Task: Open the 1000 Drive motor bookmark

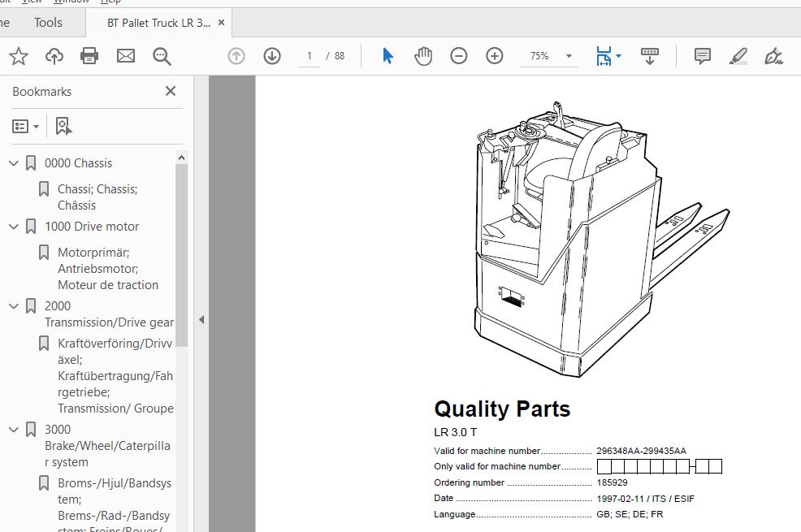Action: pyautogui.click(x=92, y=227)
